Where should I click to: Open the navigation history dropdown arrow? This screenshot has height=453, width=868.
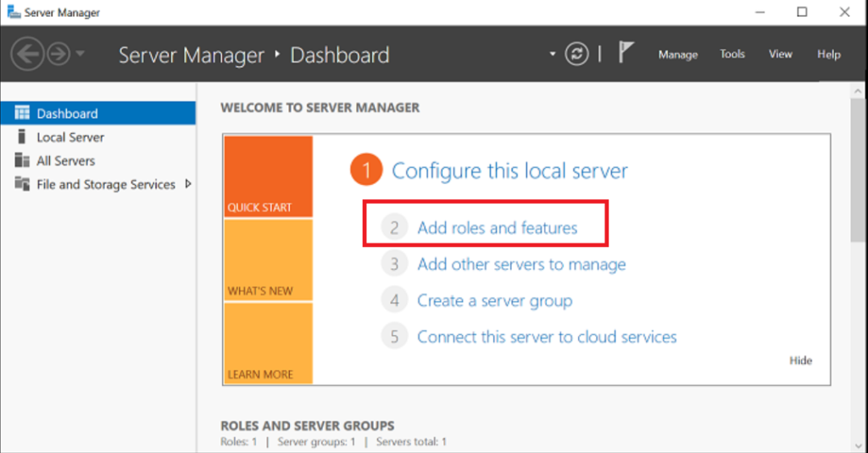(81, 53)
